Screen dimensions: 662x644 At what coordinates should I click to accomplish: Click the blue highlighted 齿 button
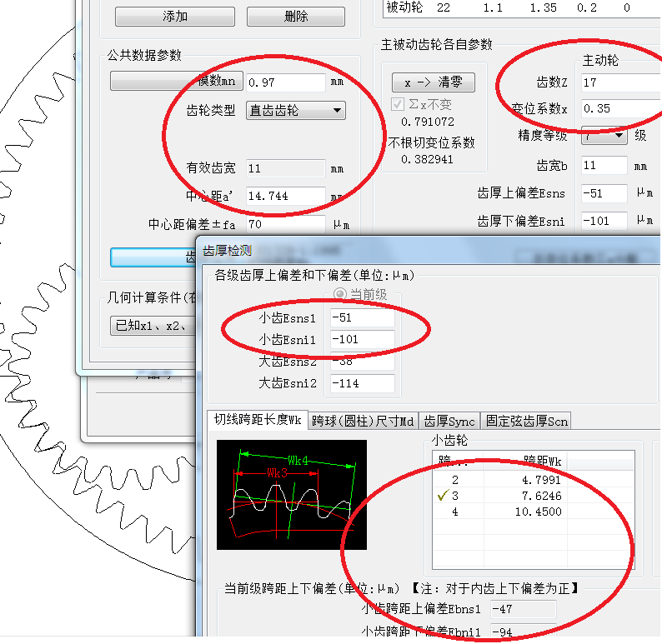click(153, 257)
